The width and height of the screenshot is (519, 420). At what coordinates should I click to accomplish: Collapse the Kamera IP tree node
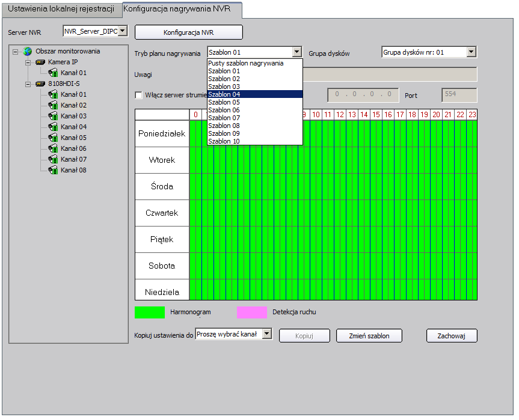28,62
